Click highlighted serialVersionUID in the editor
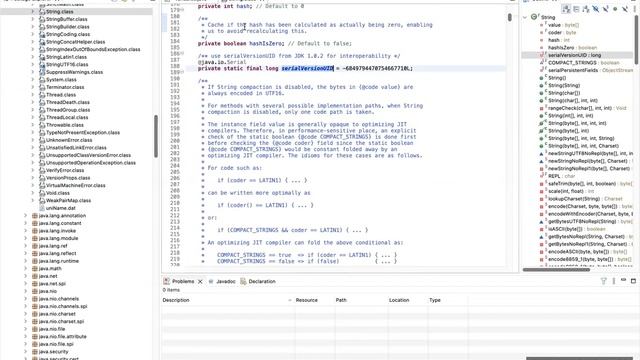The width and height of the screenshot is (640, 360). [307, 69]
